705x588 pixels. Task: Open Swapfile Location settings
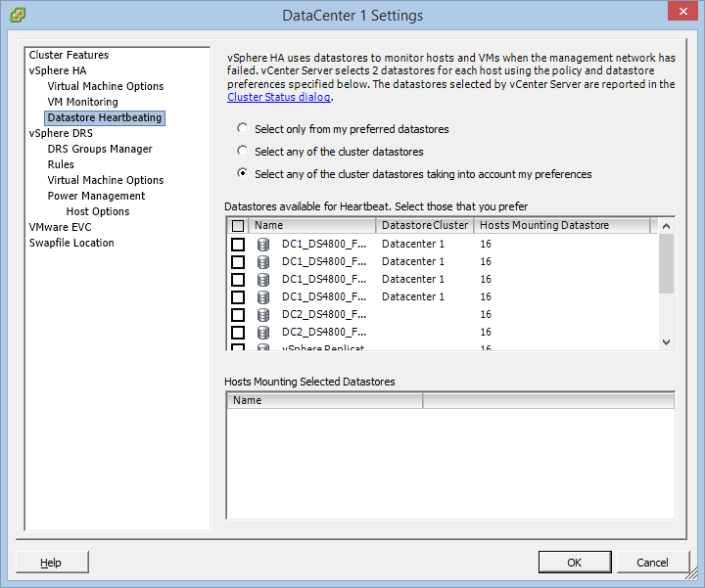point(71,243)
